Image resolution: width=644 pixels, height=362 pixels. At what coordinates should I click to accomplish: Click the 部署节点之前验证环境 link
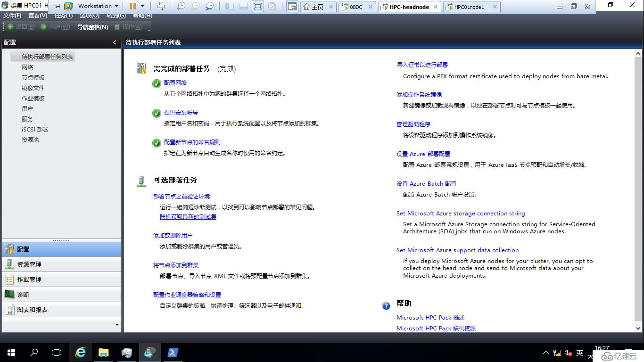[x=182, y=196]
